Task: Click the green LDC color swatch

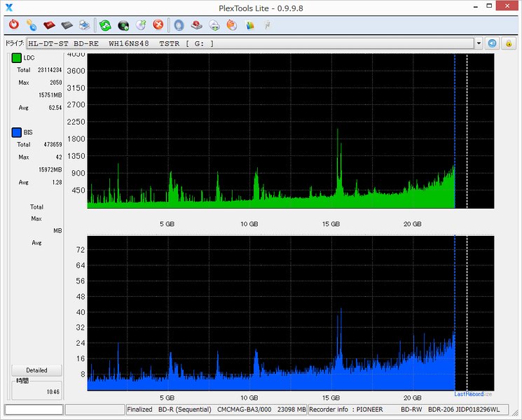Action: pos(17,58)
